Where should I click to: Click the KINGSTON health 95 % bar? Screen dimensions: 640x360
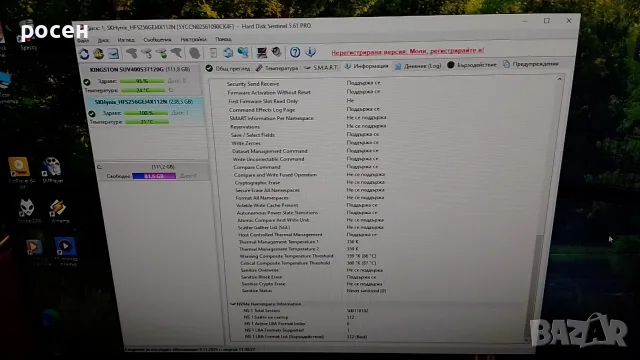pos(142,81)
